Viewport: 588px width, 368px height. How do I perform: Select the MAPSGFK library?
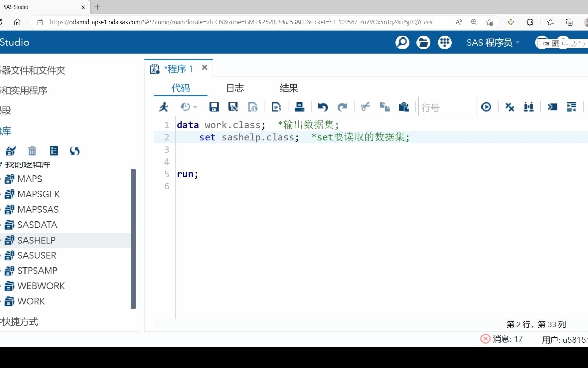[x=38, y=194]
